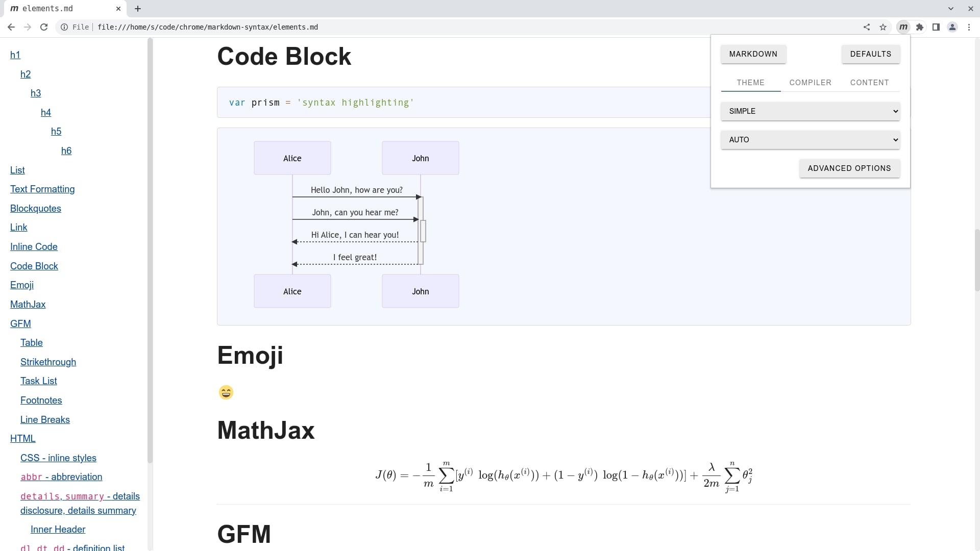Open the tab search chevron

tap(951, 9)
